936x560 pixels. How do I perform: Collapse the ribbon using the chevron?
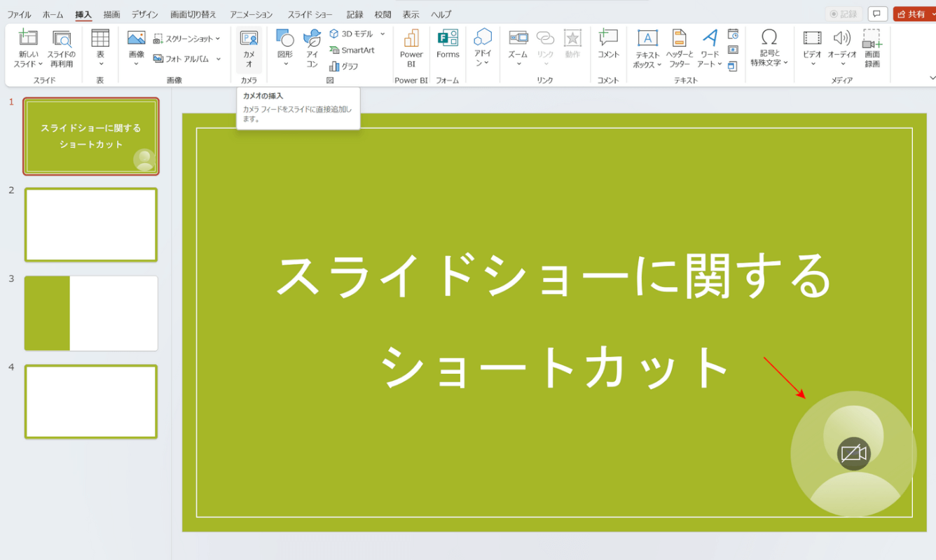tap(932, 78)
